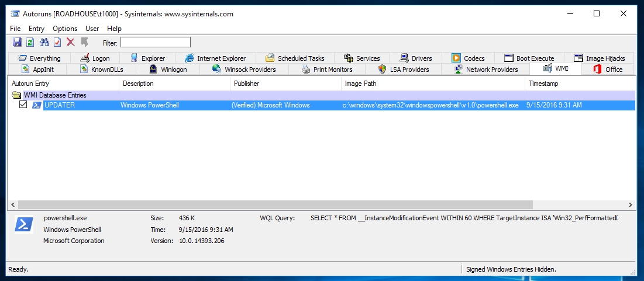
Task: Sort by Timestamp column header
Action: click(x=543, y=84)
